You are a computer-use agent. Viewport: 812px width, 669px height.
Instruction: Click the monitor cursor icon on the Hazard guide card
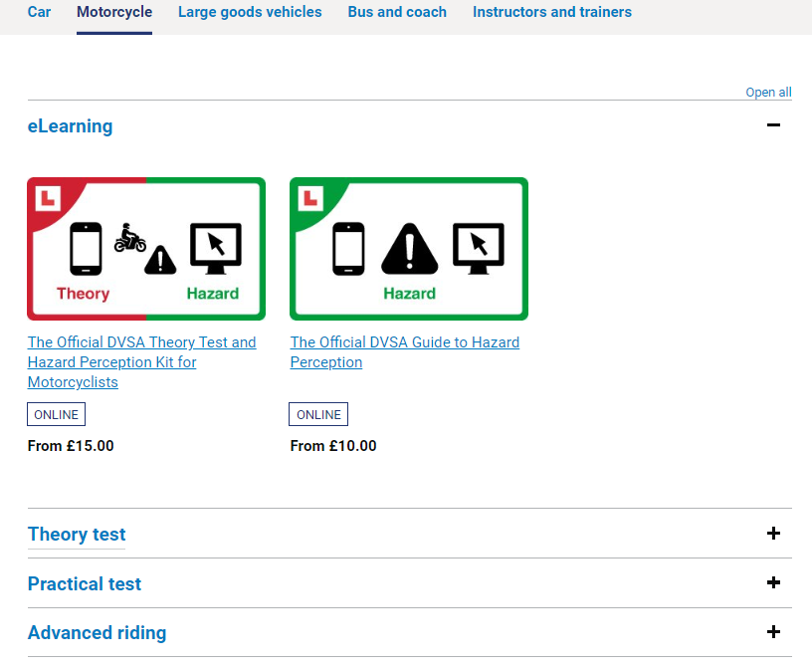tap(479, 249)
